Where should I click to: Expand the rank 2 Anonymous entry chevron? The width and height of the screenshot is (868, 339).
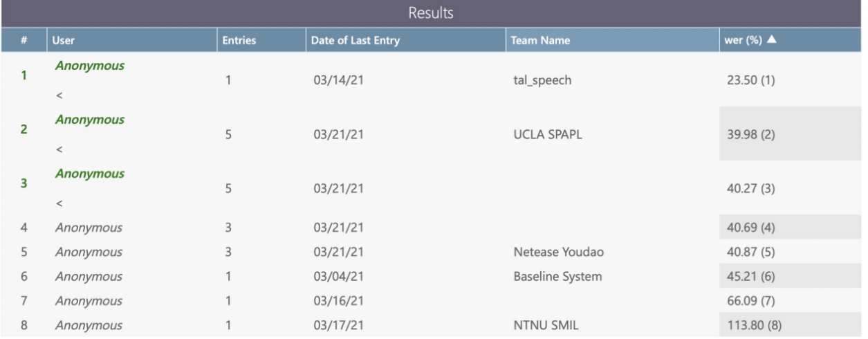[59, 149]
